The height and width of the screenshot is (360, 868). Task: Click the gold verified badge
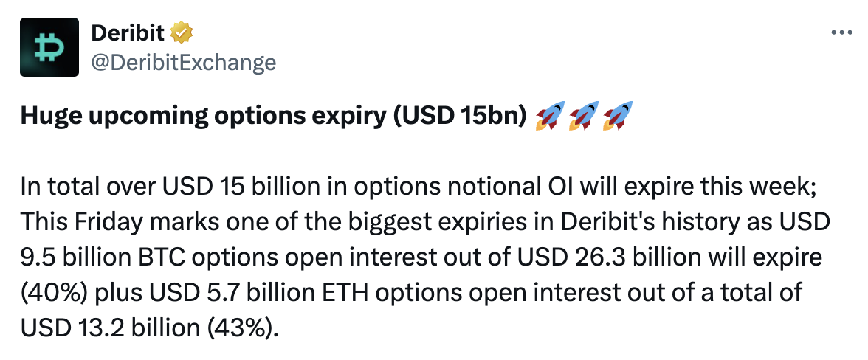coord(182,32)
